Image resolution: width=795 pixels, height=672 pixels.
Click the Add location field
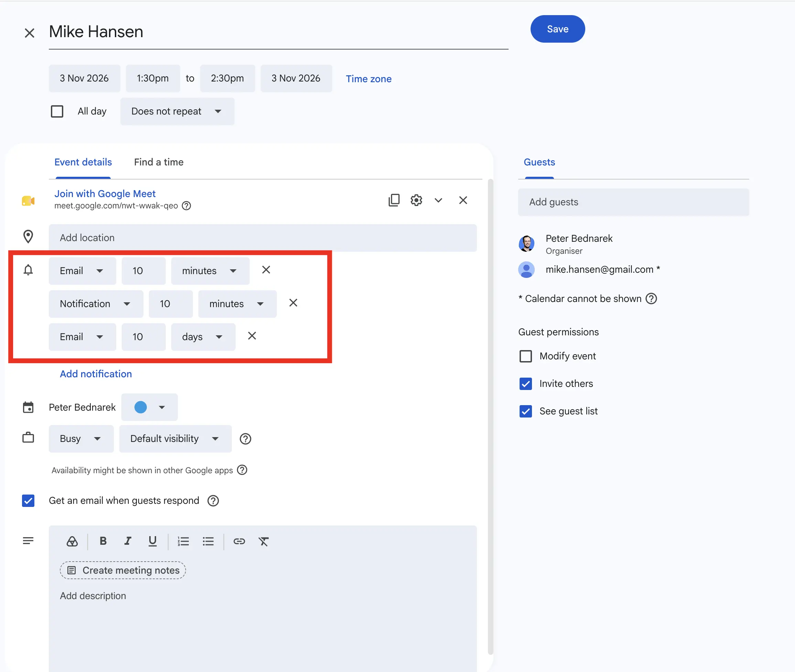pos(262,238)
